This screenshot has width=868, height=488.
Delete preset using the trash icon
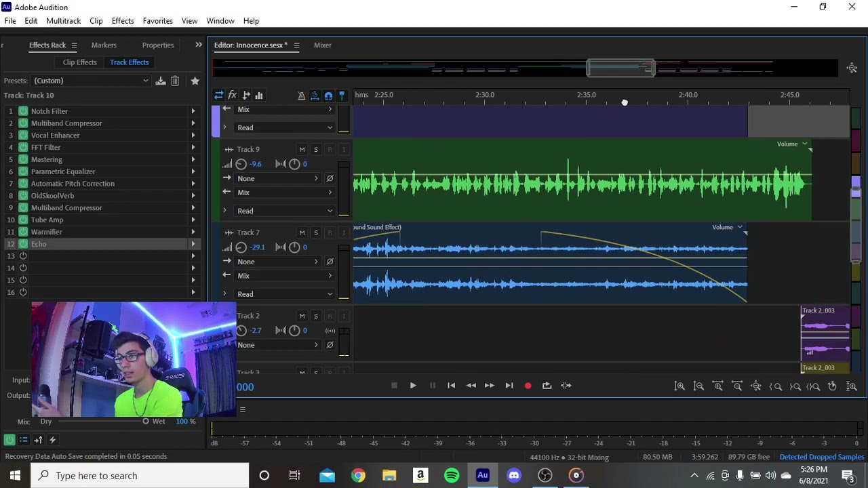pos(175,81)
